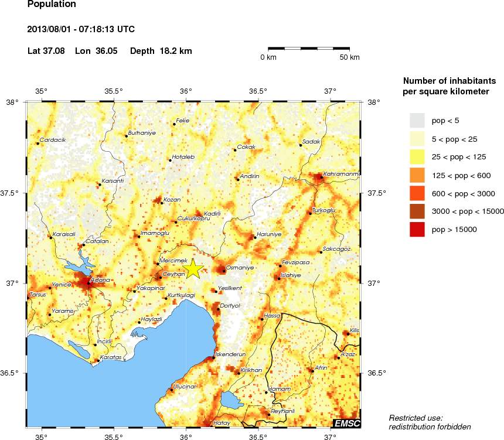Click the Imamoglu city label
The width and height of the screenshot is (504, 440).
155,233
